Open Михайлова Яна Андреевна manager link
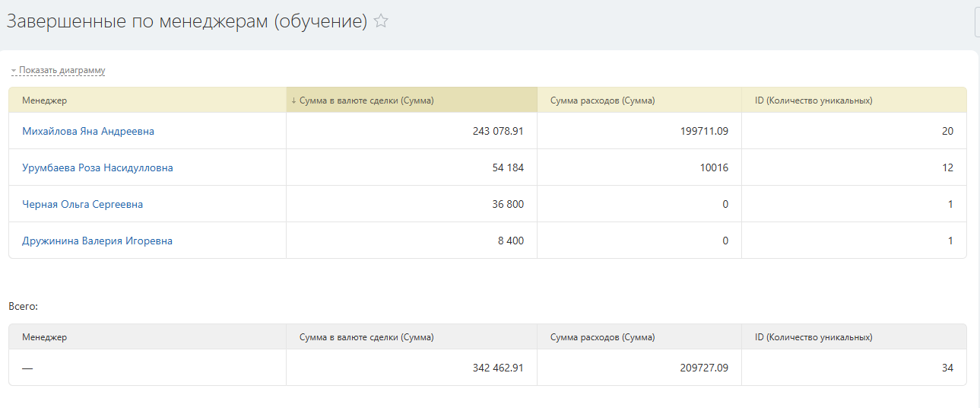 [88, 132]
